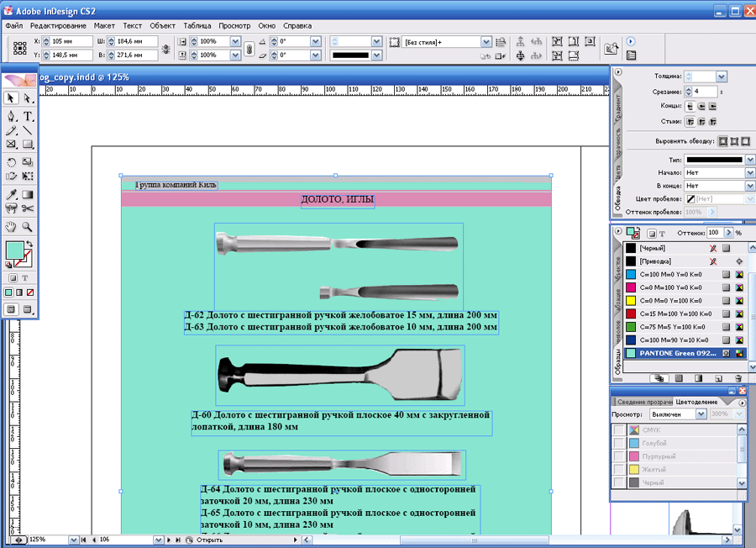Open the Файл menu

click(x=14, y=25)
